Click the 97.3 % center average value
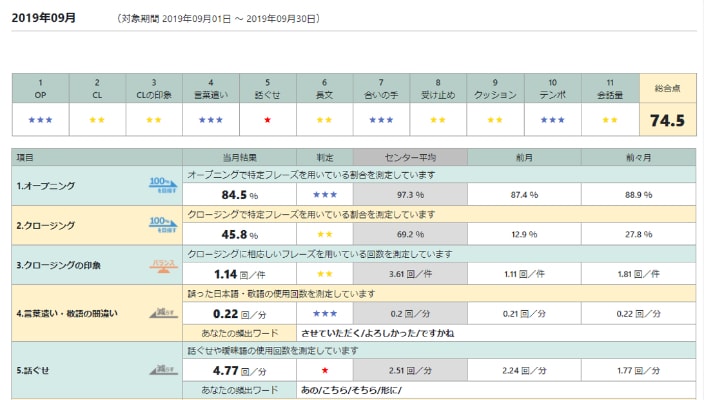 pyautogui.click(x=410, y=195)
